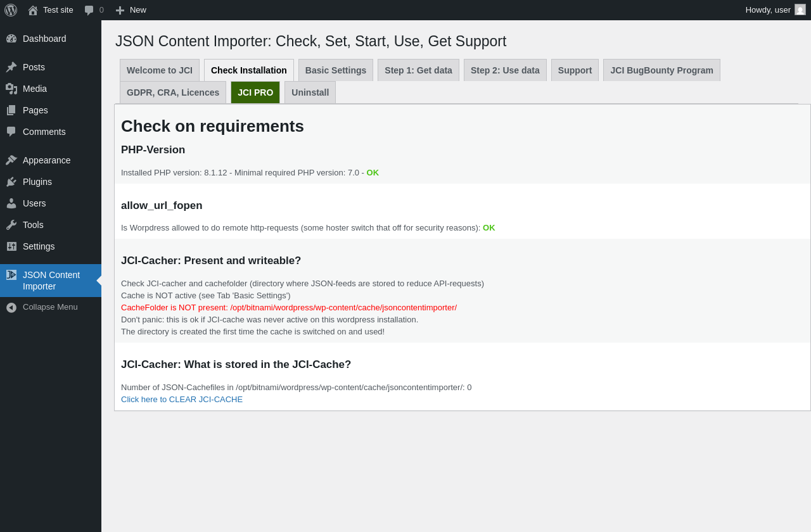Screen dimensions: 811x532
Task: Select the Posts pin icon
Action: tap(11, 67)
